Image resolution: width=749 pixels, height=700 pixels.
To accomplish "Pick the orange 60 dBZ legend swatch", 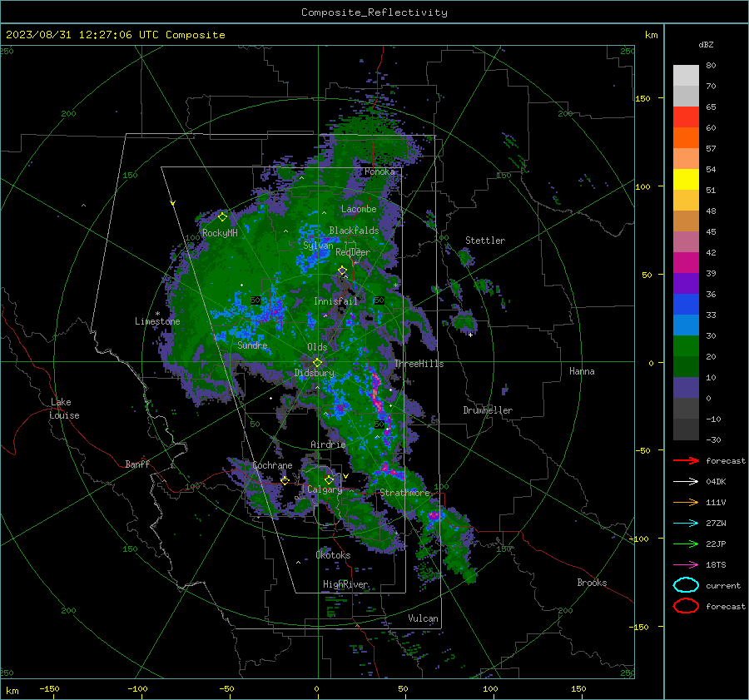I will (x=686, y=137).
